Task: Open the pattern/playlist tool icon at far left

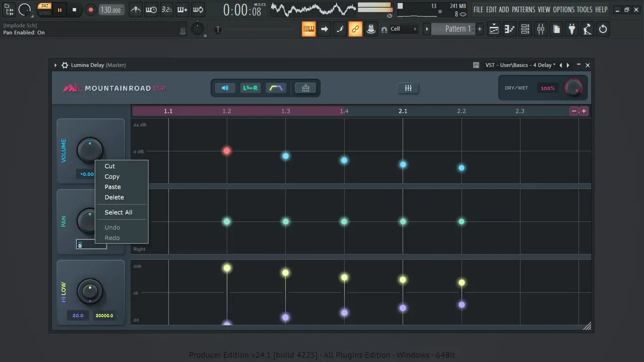Action: point(8,9)
